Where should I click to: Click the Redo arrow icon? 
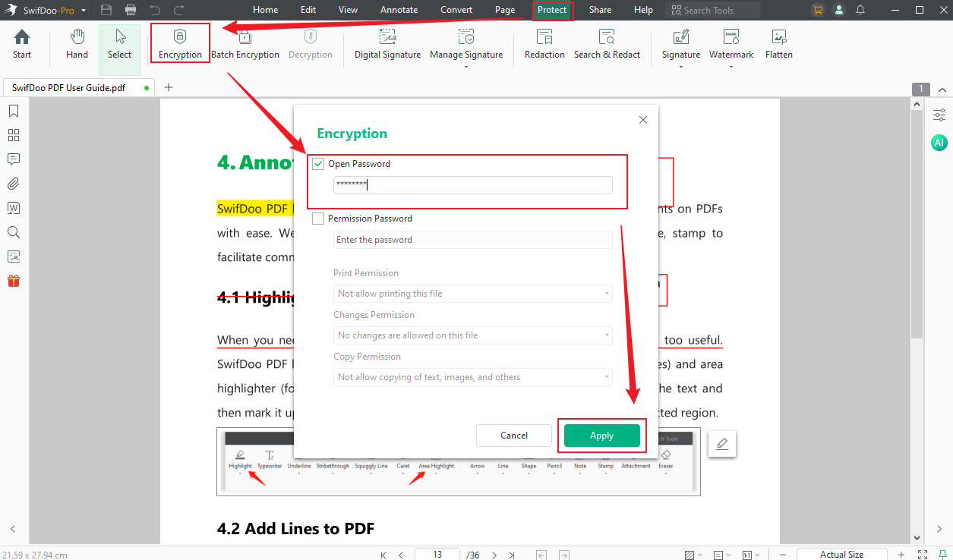(179, 10)
